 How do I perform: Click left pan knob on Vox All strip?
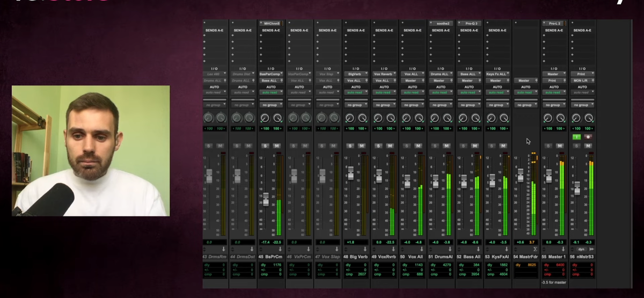click(406, 118)
